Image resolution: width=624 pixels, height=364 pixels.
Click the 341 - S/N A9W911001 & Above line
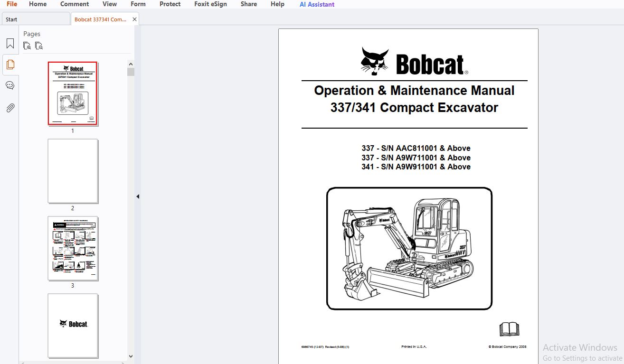click(x=416, y=167)
